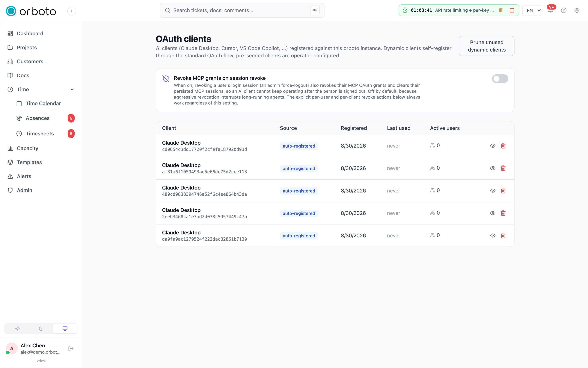The width and height of the screenshot is (588, 368).
Task: Delete client da0fa9ac1279524f222dac82861b7130
Action: coord(503,236)
